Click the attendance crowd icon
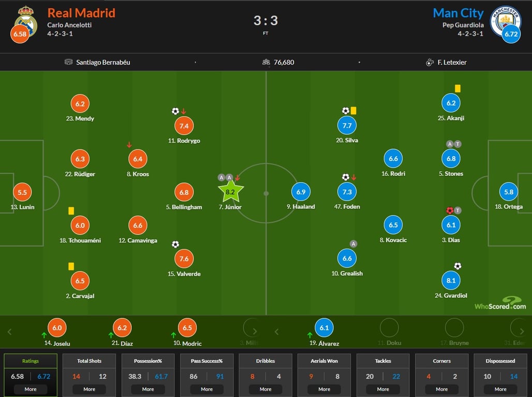 pyautogui.click(x=266, y=62)
